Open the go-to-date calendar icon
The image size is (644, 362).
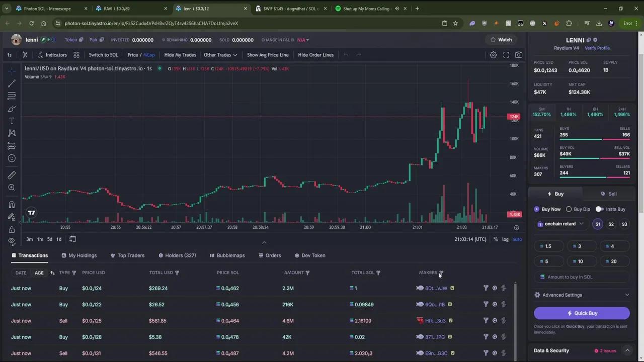coord(72,239)
